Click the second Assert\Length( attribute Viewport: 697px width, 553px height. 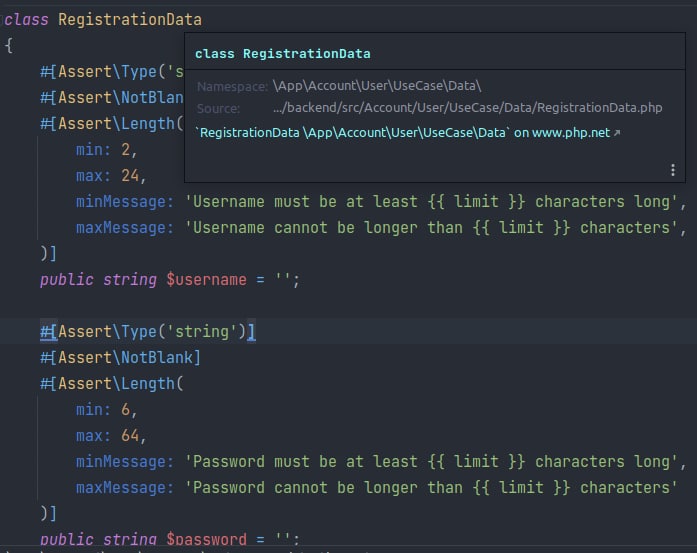pyautogui.click(x=112, y=384)
